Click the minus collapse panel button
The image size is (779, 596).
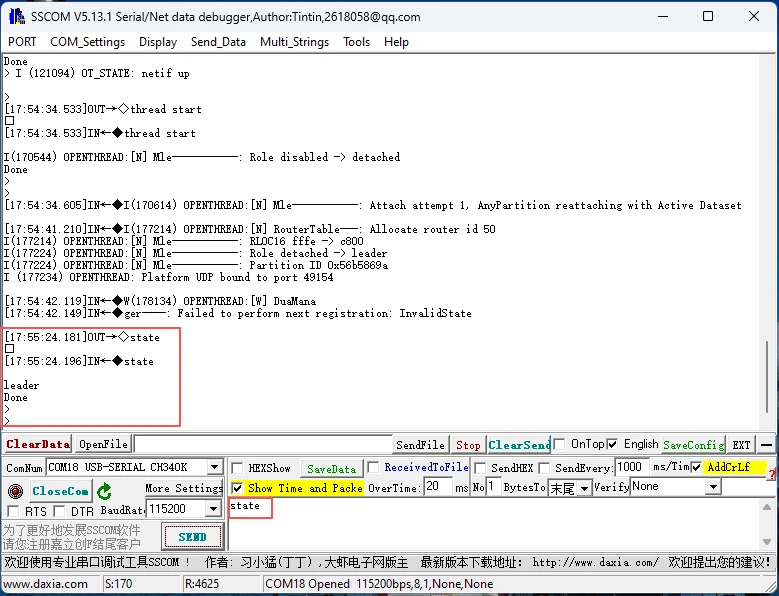[766, 445]
